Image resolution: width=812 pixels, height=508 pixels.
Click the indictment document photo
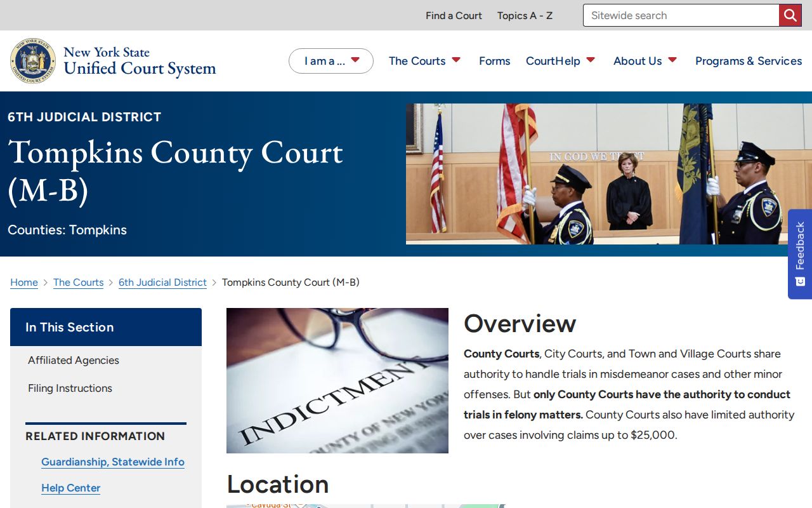(337, 380)
